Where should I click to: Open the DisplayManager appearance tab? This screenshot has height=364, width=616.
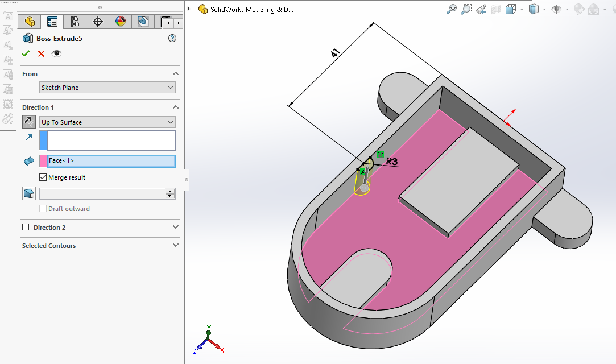(x=120, y=22)
